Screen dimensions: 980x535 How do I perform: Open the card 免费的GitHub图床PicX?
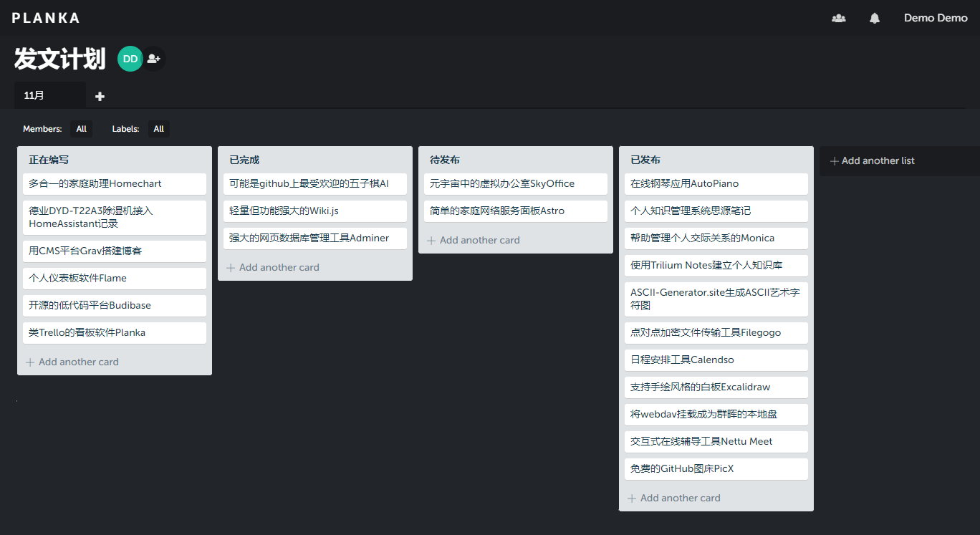tap(716, 468)
